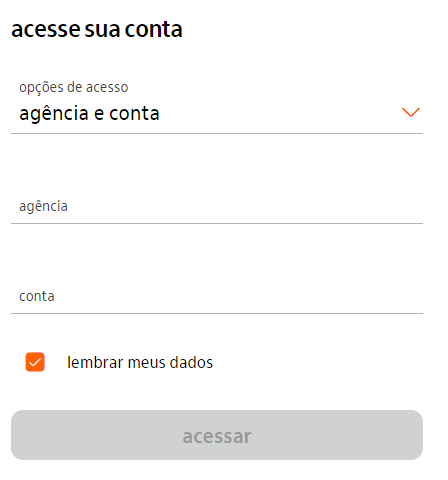Click the lembrar meus dados label text
The width and height of the screenshot is (448, 480).
140,362
